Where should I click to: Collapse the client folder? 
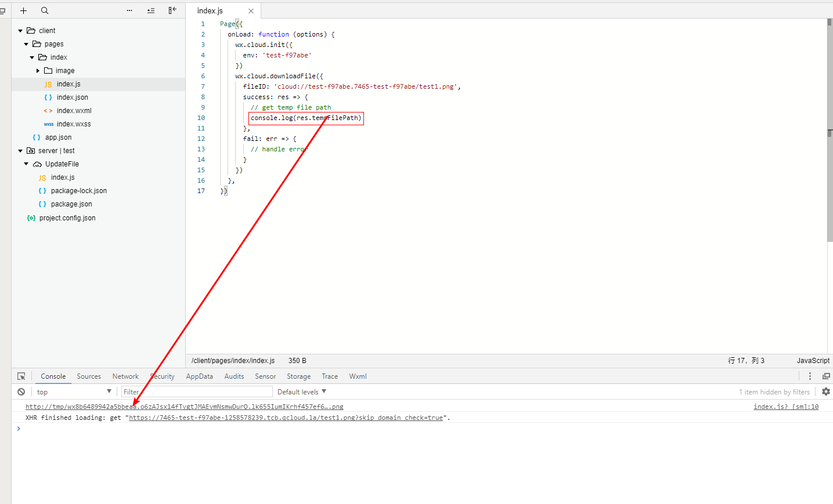[20, 31]
